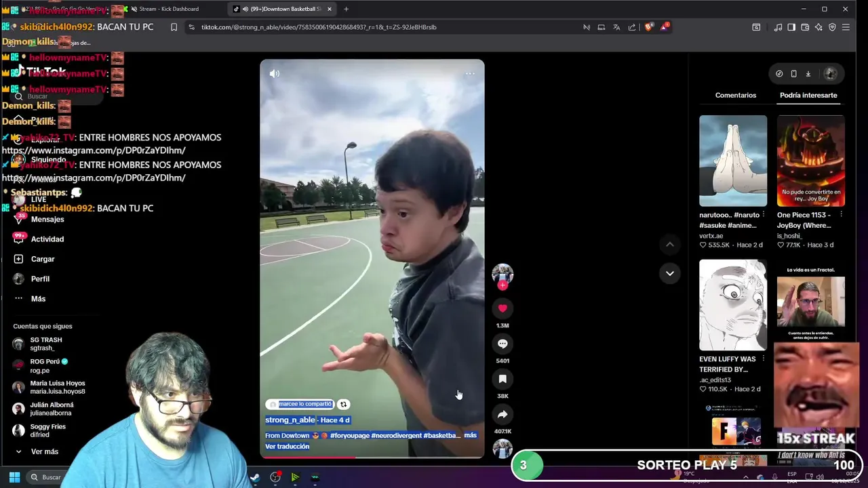Screen dimensions: 868x488
Task: Follow the creator via the plus badge
Action: 502,285
